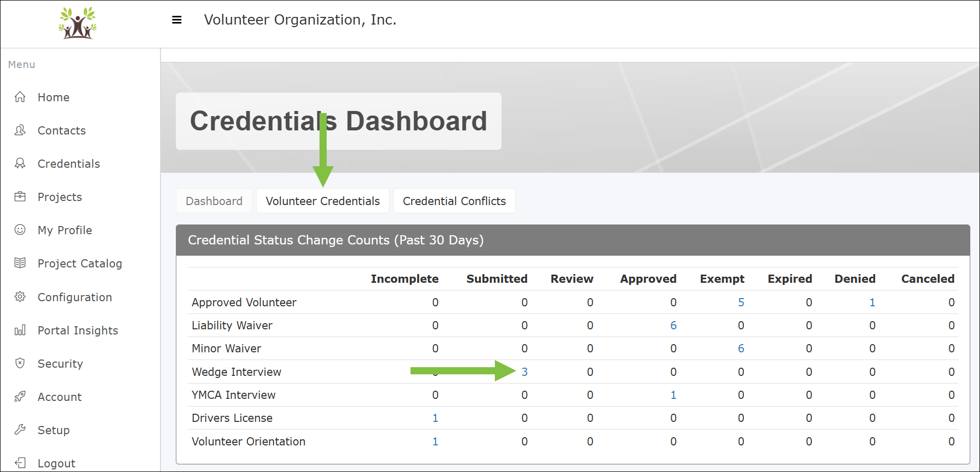This screenshot has height=472, width=980.
Task: Select the Minor Waiver row label
Action: [226, 348]
